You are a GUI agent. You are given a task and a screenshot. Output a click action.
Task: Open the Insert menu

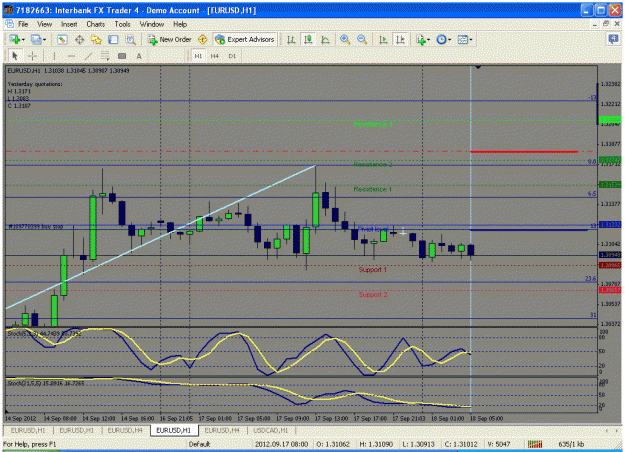tap(69, 24)
